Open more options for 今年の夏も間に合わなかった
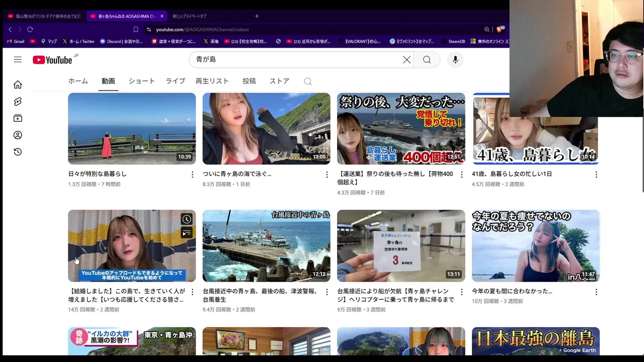 596,292
